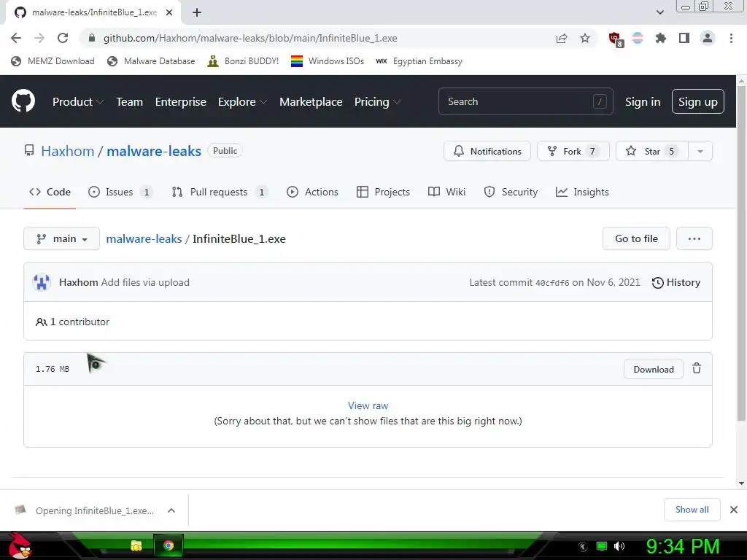Viewport: 747px width, 560px height.
Task: Star the repository with the Star button
Action: click(651, 152)
